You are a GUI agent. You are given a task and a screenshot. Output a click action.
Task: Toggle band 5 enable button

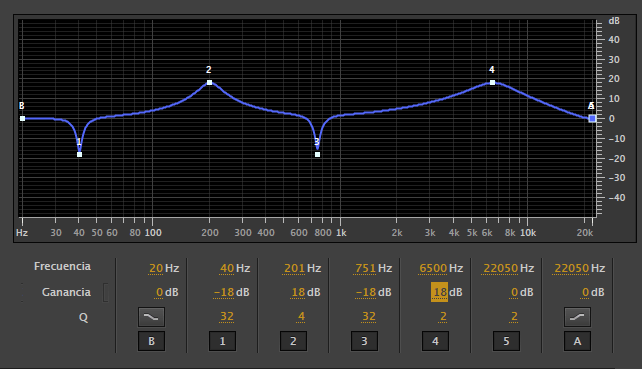(x=506, y=341)
